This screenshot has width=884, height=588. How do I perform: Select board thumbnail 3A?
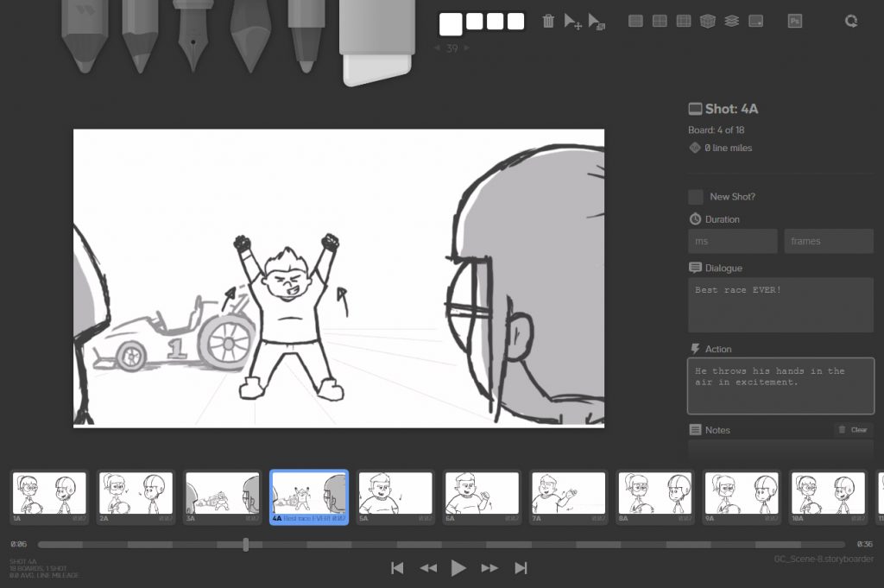coord(223,497)
